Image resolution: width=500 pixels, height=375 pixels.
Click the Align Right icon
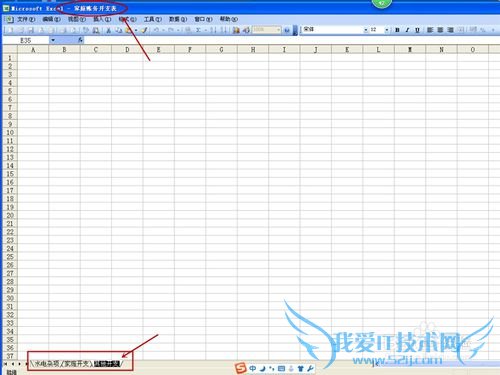point(451,30)
